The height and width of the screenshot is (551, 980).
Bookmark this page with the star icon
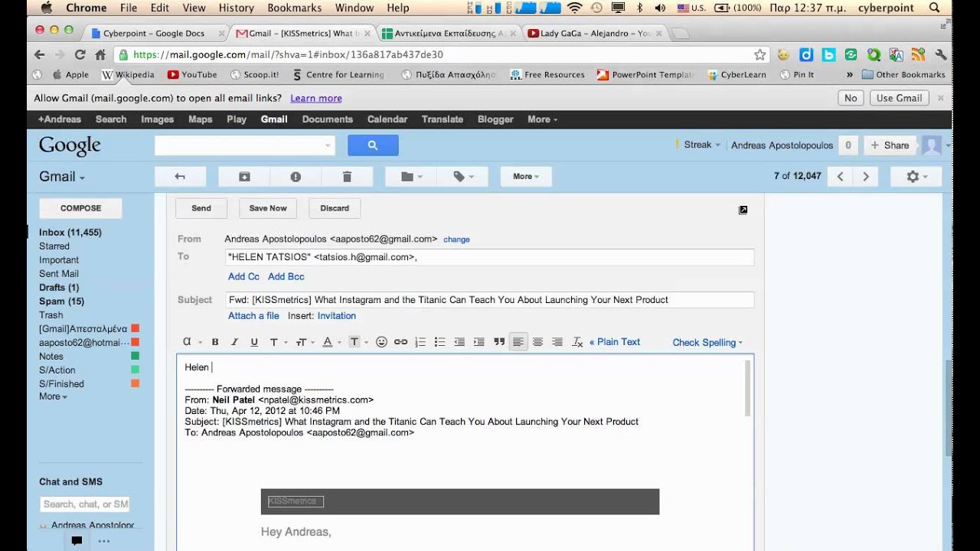[759, 55]
